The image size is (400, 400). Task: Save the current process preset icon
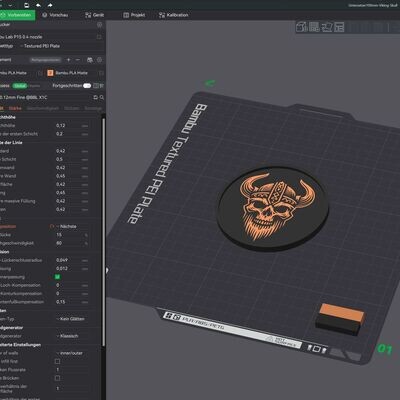point(95,98)
